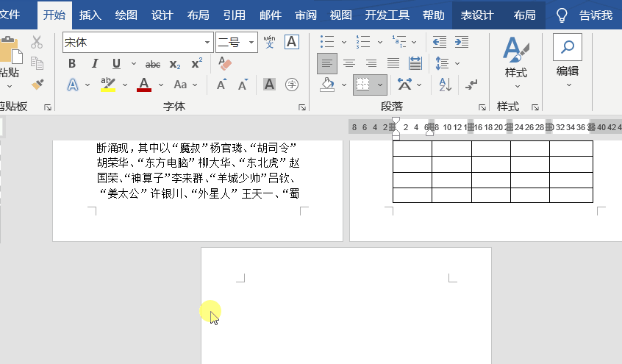Expand borders dropdown arrow
Image resolution: width=622 pixels, height=364 pixels.
(380, 85)
